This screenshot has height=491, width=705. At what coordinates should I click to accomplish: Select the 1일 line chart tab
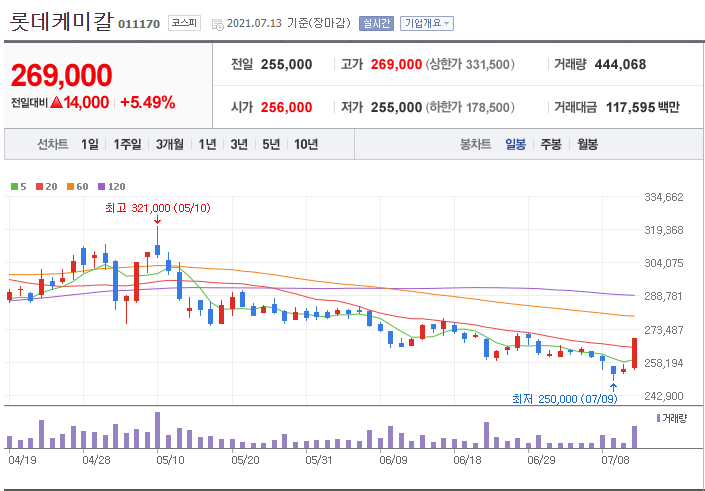click(90, 144)
